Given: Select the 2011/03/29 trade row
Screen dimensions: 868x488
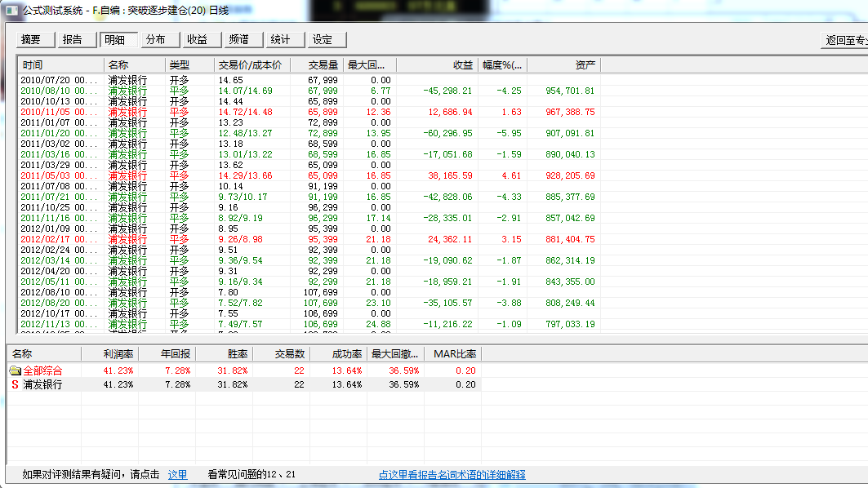Looking at the screenshot, I should [309, 165].
